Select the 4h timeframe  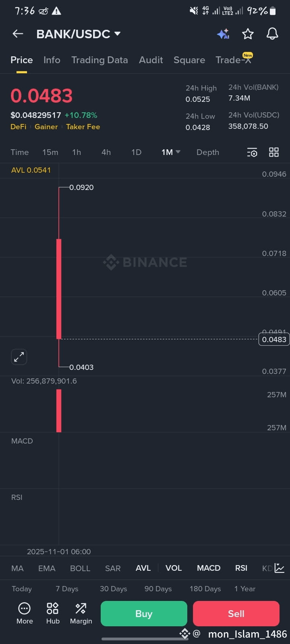click(106, 152)
